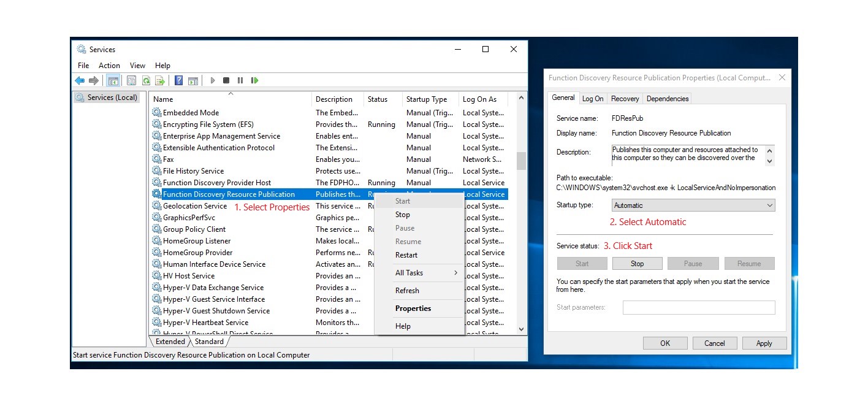Open the Recovery tab in Properties

[x=625, y=98]
